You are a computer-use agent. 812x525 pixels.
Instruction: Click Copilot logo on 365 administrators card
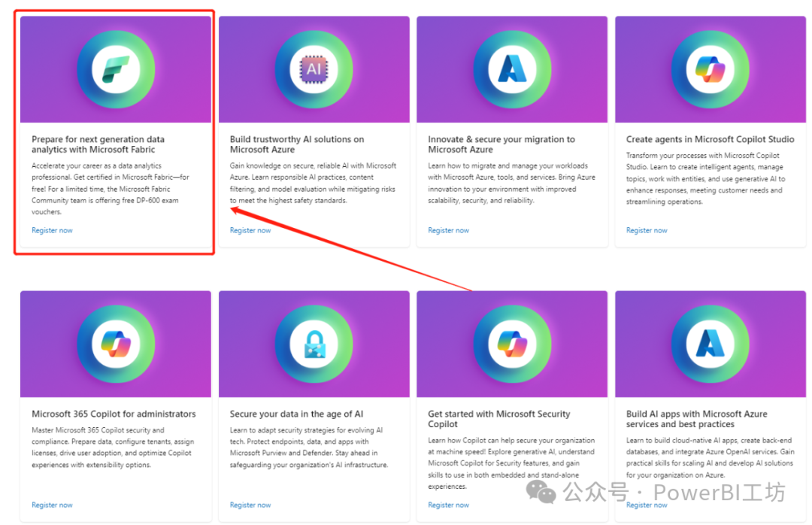click(x=116, y=344)
